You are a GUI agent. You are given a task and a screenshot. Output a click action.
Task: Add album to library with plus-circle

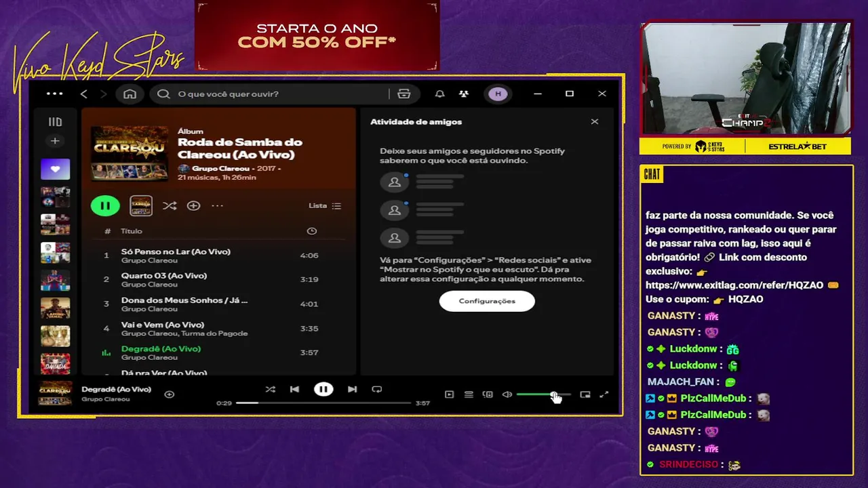193,205
